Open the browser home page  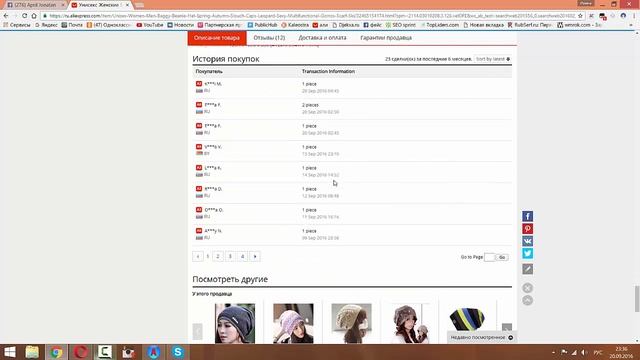[34, 16]
